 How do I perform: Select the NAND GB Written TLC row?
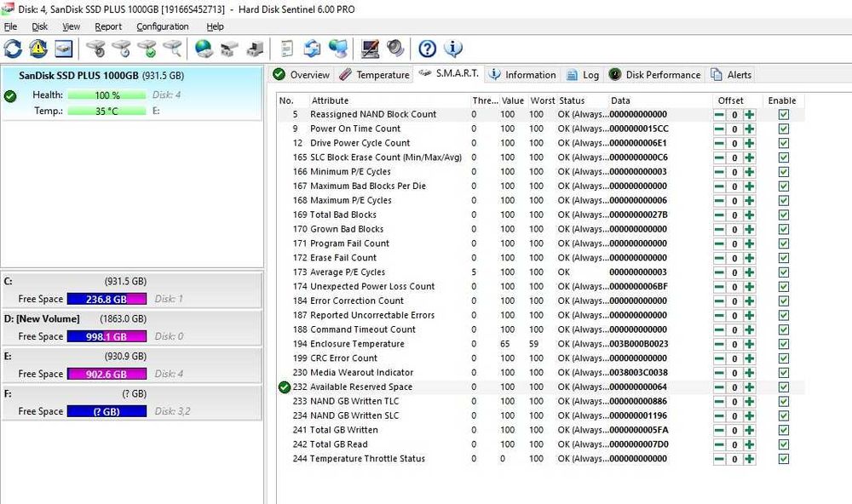[x=541, y=401]
